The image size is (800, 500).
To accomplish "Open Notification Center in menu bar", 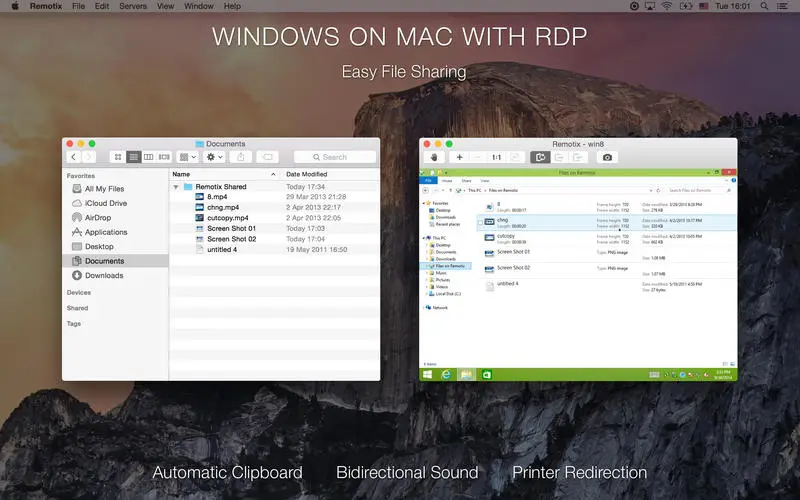I will pyautogui.click(x=782, y=6).
